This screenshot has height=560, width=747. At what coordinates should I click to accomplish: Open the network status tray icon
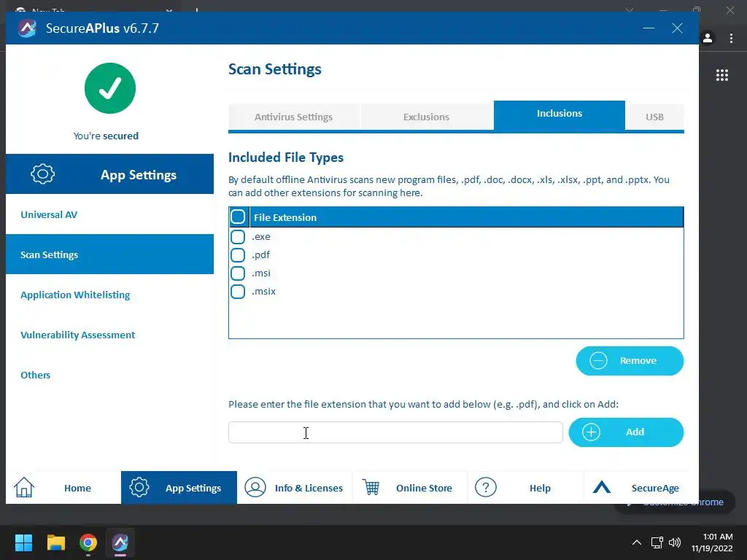(657, 542)
